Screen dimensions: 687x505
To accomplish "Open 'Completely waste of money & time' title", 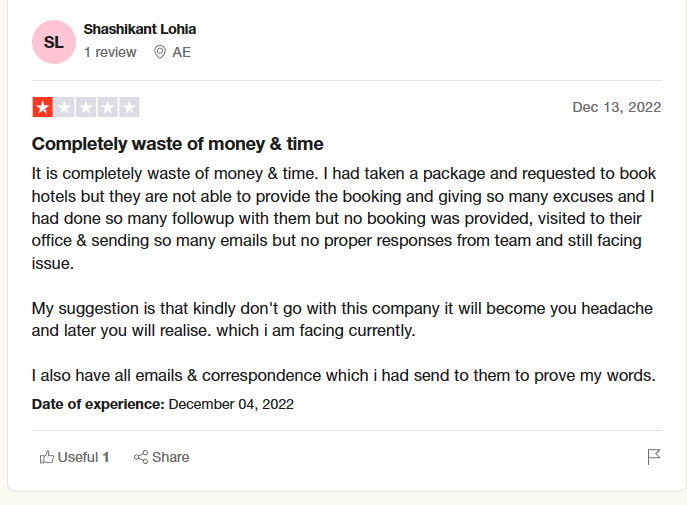I will pyautogui.click(x=178, y=143).
